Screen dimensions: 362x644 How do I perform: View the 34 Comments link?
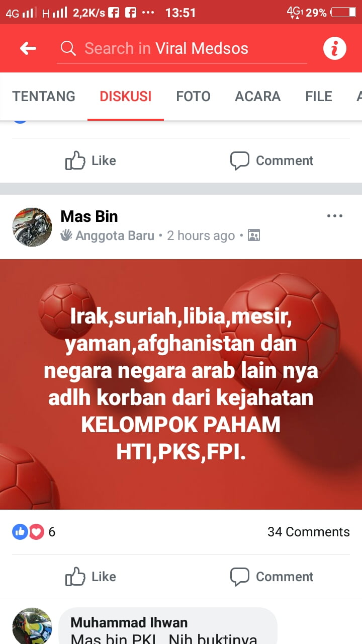point(309,532)
